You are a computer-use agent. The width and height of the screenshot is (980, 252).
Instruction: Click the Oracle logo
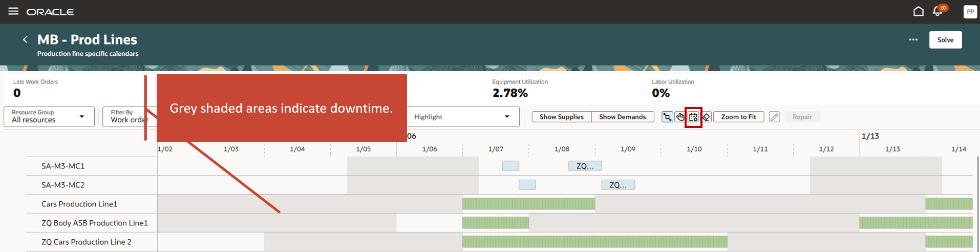pyautogui.click(x=50, y=12)
